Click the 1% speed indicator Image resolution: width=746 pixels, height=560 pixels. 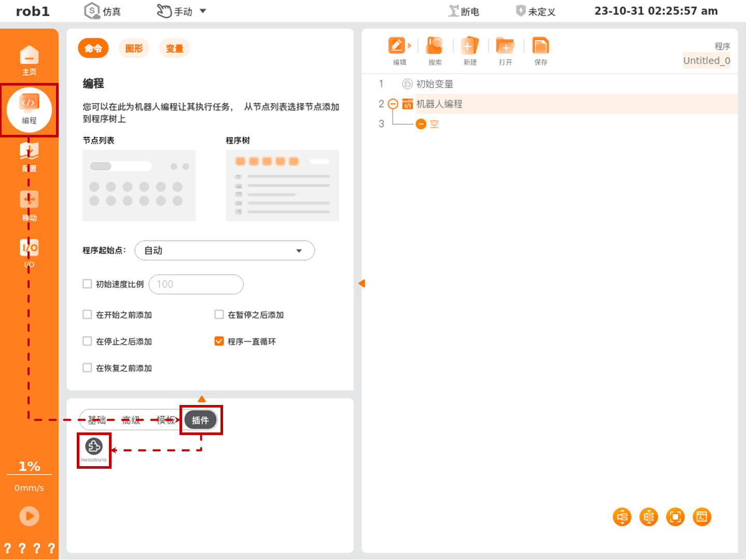coord(29,466)
